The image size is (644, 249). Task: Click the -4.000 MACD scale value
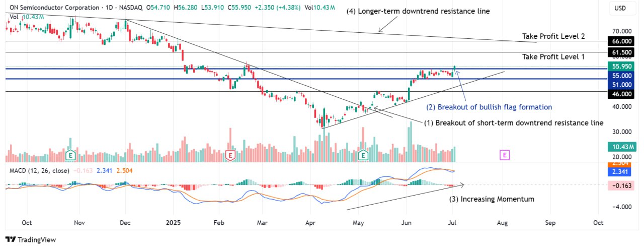(x=621, y=207)
